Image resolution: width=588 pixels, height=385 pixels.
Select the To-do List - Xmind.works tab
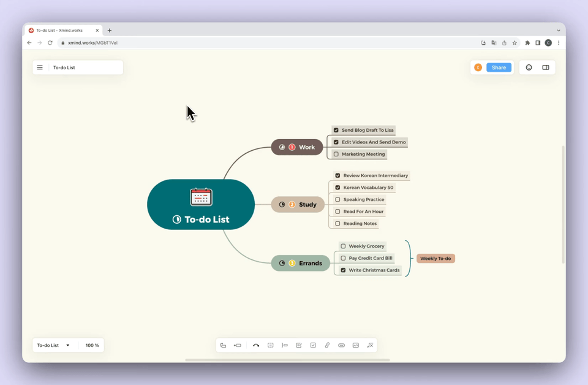tap(64, 31)
